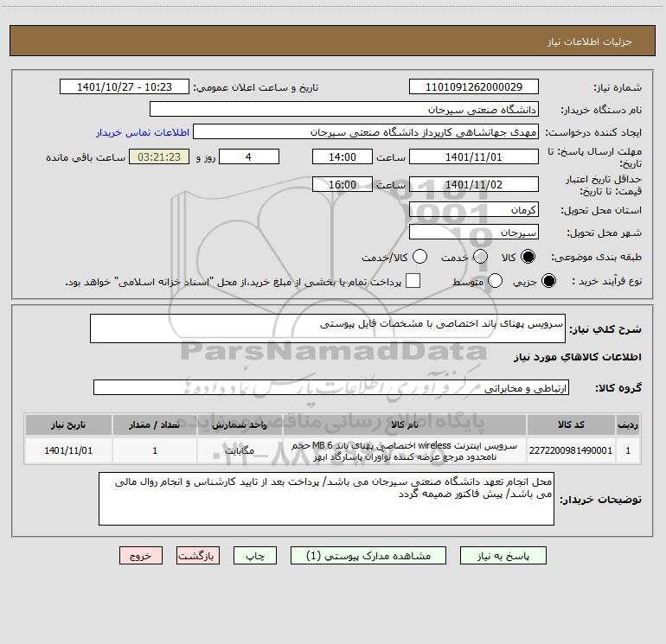Click the دانشگاه صنعتی سیرجان buyer name field
Viewport: 666px width, 644px height.
344,110
